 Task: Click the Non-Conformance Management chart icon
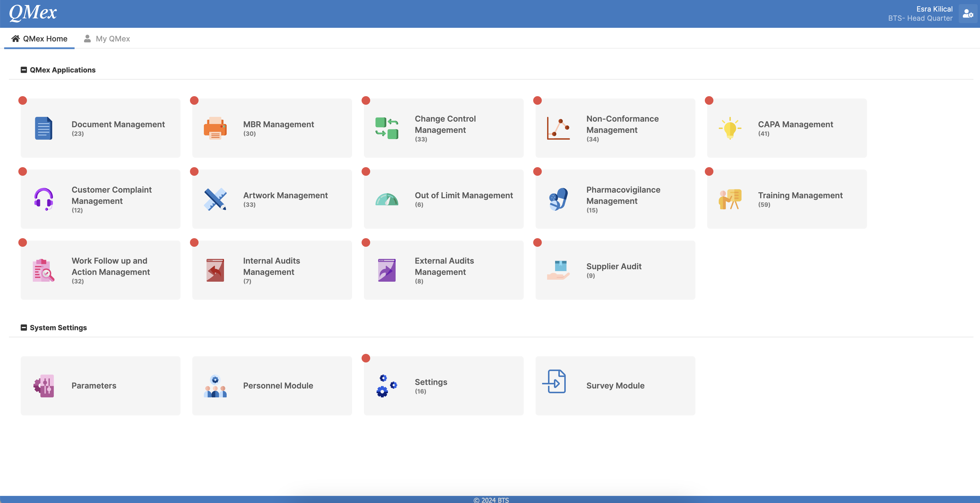pos(558,128)
